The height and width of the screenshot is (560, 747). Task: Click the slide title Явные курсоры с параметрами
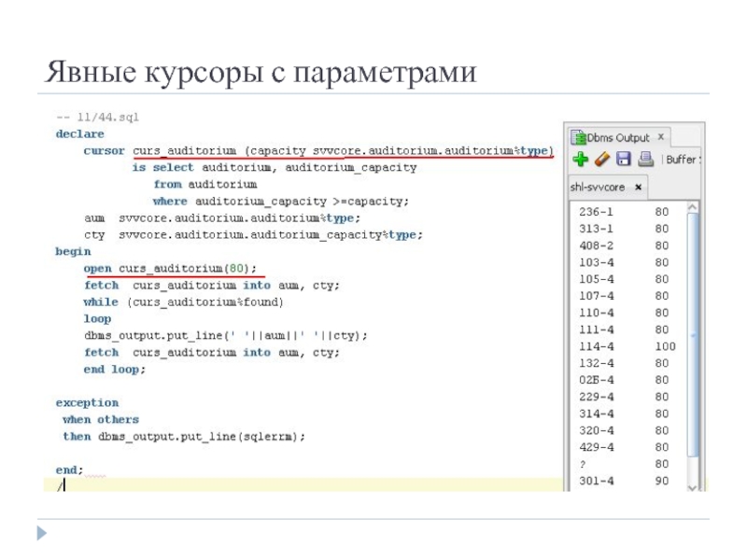(261, 73)
